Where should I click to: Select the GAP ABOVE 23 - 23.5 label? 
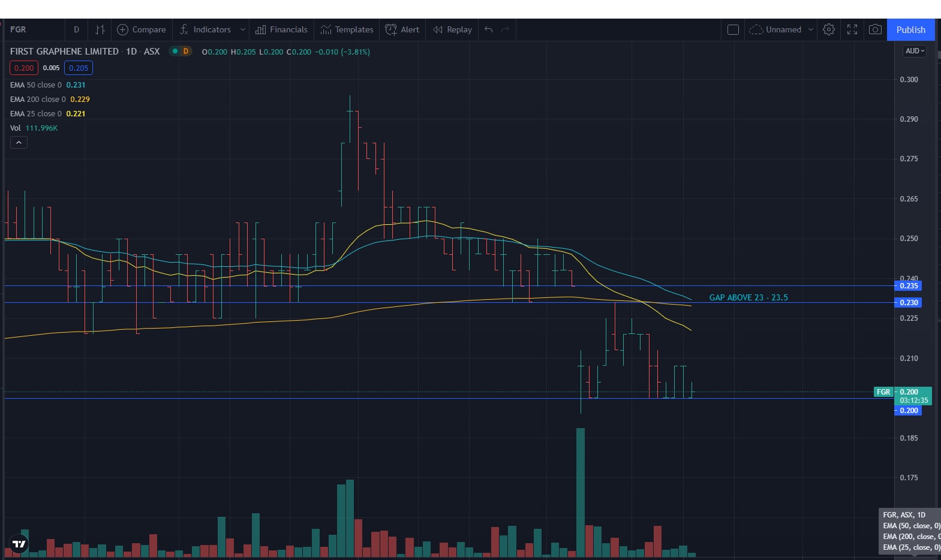tap(748, 297)
